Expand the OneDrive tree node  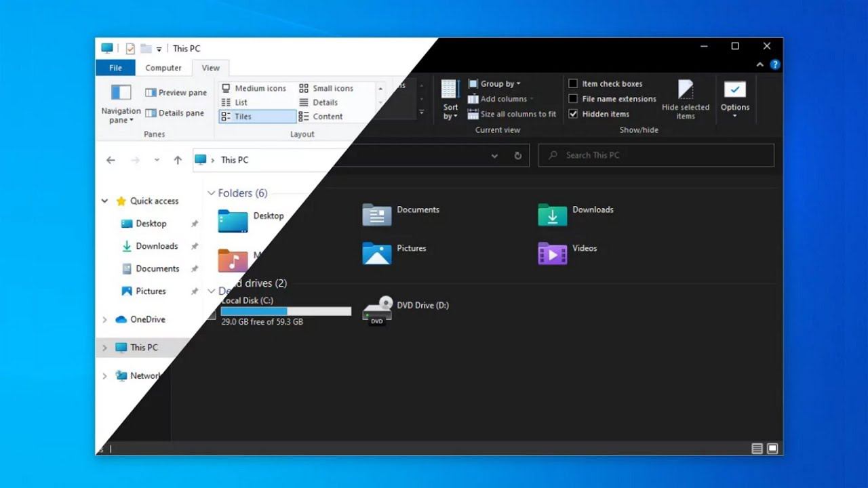[x=104, y=319]
